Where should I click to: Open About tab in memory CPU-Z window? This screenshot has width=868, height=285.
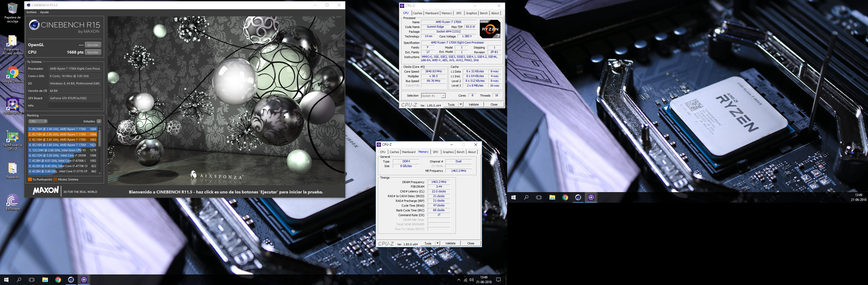tap(472, 152)
